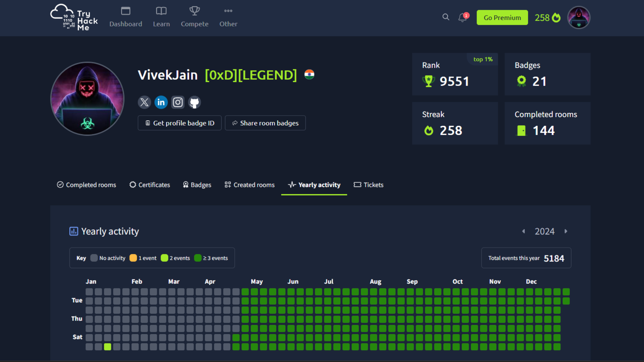Viewport: 644px width, 362px height.
Task: Open notifications bell with red badge
Action: [x=463, y=17]
